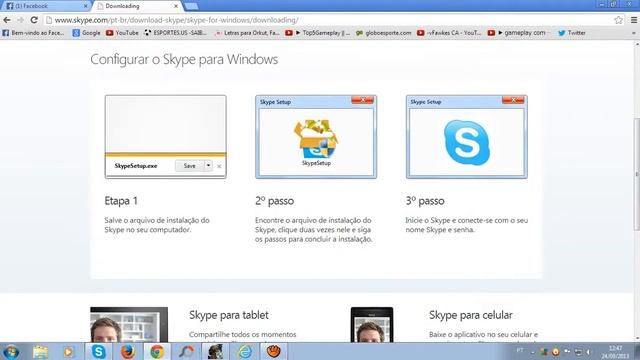640x360 pixels.
Task: Click the 3º passo heading
Action: click(x=425, y=201)
